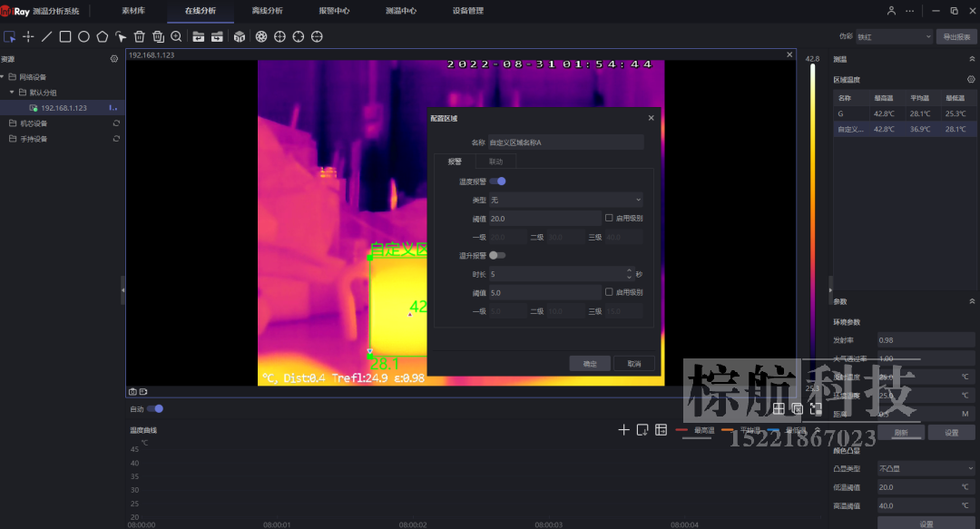The height and width of the screenshot is (529, 980).
Task: Select the arrow cursor pick tool
Action: point(121,37)
